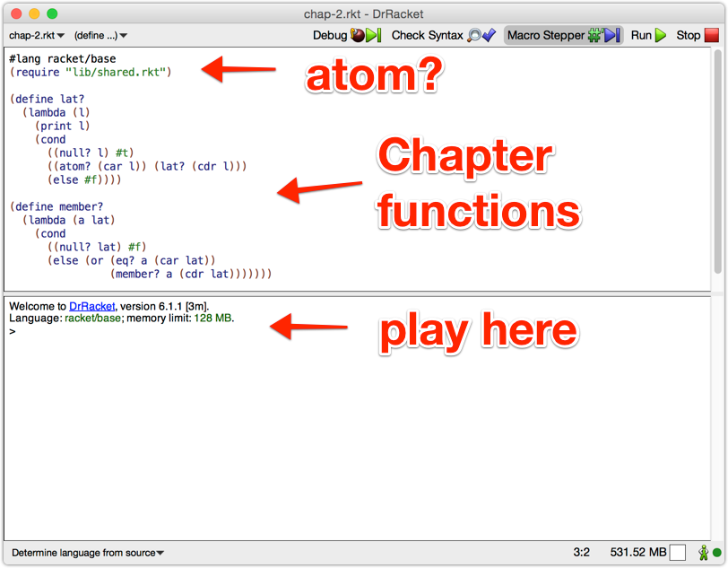Click racket/base in the Language line

click(x=93, y=319)
